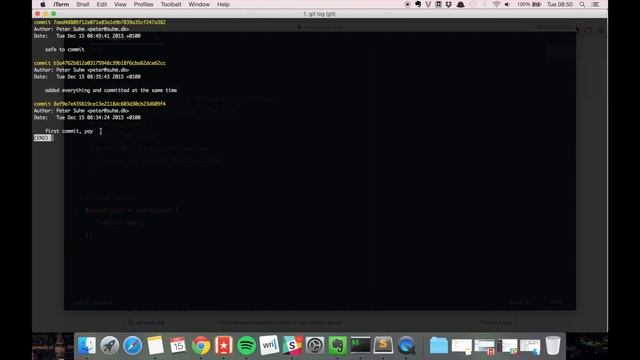Click 'safe to commit' message
Viewport: 640px width, 360px height.
click(x=65, y=49)
